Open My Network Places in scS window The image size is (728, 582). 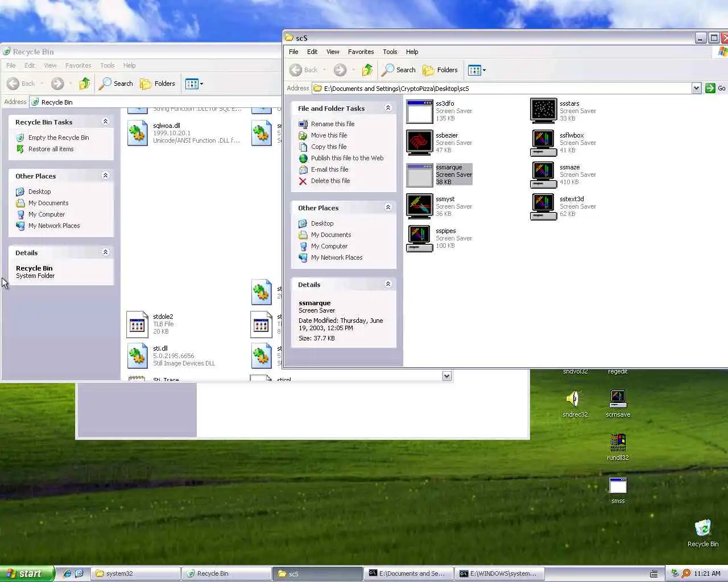click(337, 257)
